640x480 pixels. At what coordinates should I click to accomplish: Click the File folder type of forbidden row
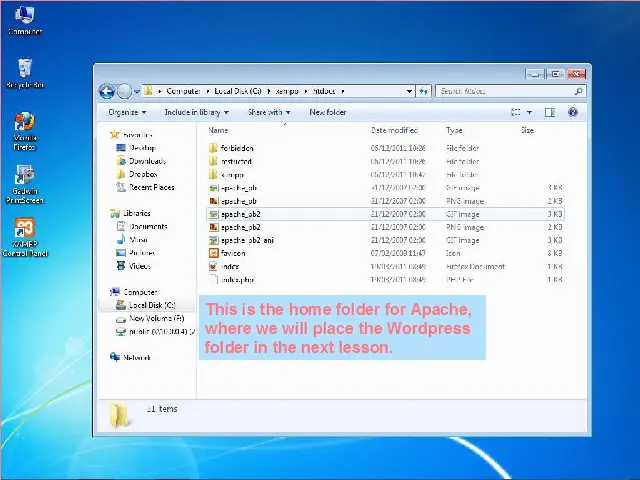click(462, 148)
